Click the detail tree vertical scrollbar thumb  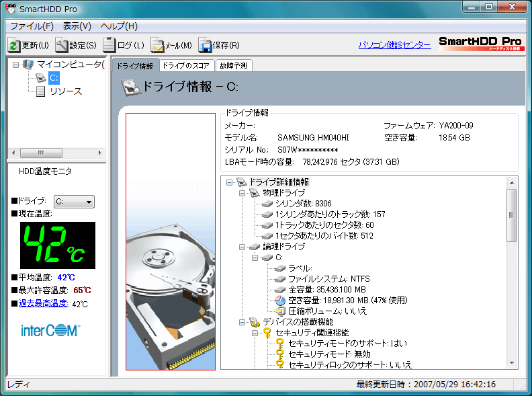click(x=512, y=215)
